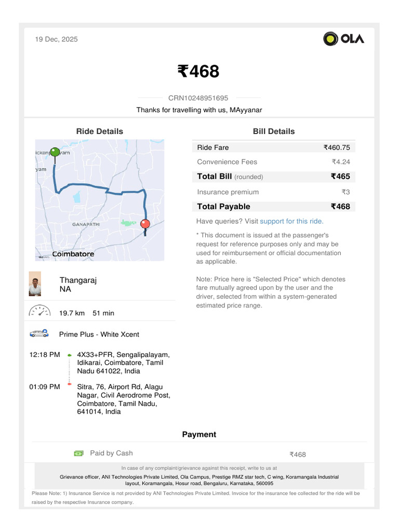Click the car icon next to Prime Plus
The height and width of the screenshot is (532, 399).
(x=39, y=334)
